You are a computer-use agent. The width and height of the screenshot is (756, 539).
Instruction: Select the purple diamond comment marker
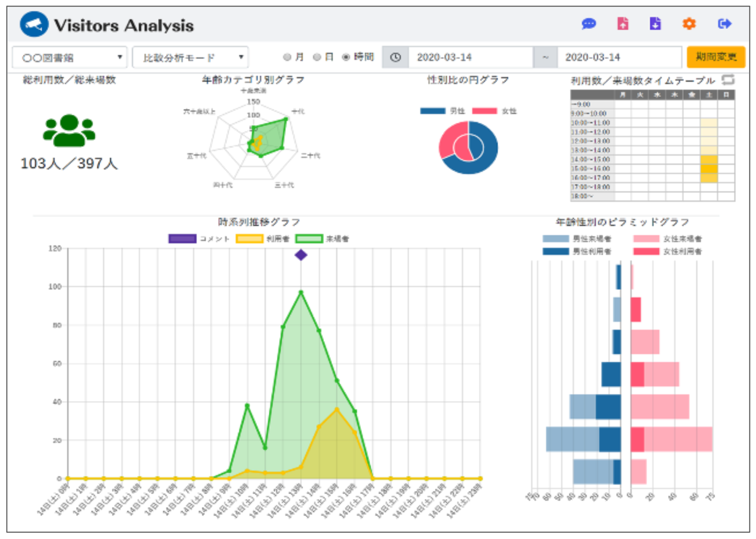[301, 255]
